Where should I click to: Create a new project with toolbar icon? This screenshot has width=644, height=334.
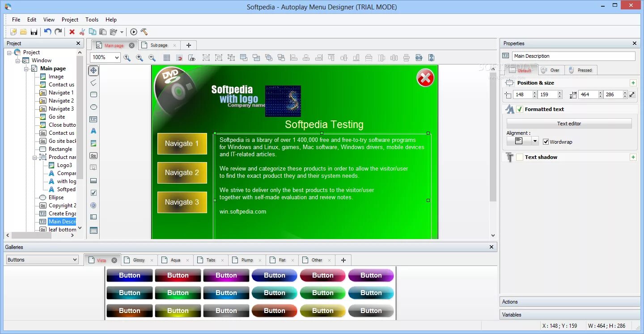[13, 32]
